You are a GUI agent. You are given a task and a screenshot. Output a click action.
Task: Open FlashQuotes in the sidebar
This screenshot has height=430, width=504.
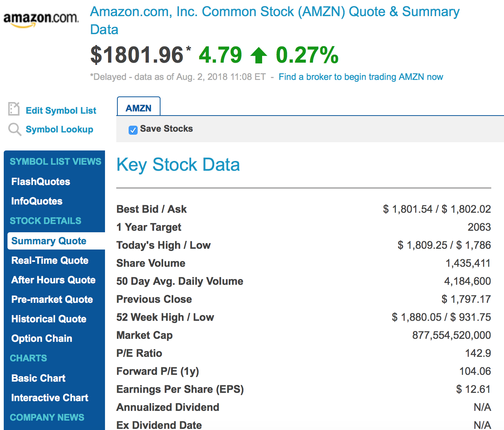pyautogui.click(x=40, y=182)
